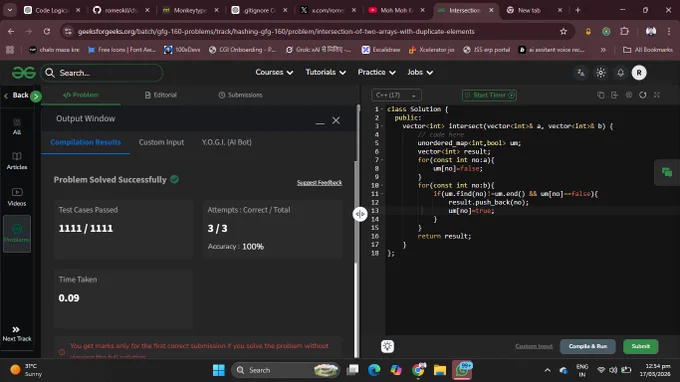The width and height of the screenshot is (680, 382).
Task: Fold the for loop at line 10
Action: click(382, 186)
